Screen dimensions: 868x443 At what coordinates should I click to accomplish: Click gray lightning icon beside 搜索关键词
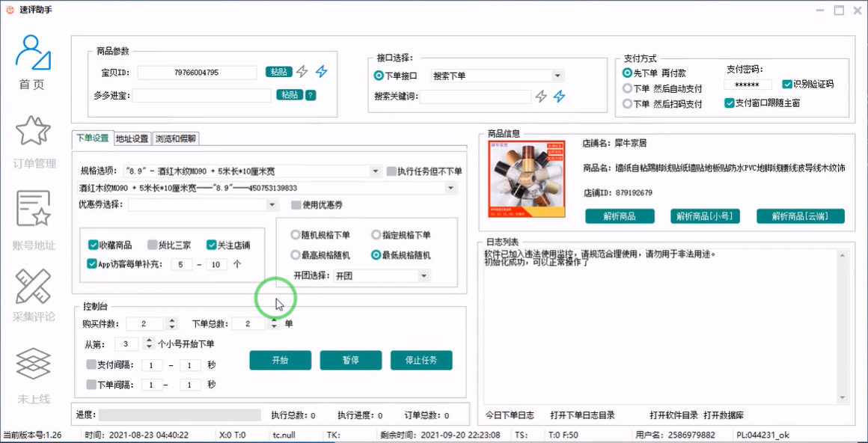pos(541,97)
